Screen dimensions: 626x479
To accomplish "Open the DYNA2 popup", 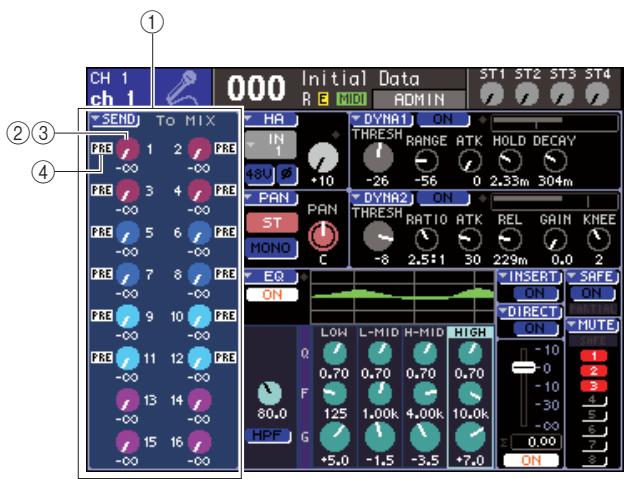I will coord(382,198).
